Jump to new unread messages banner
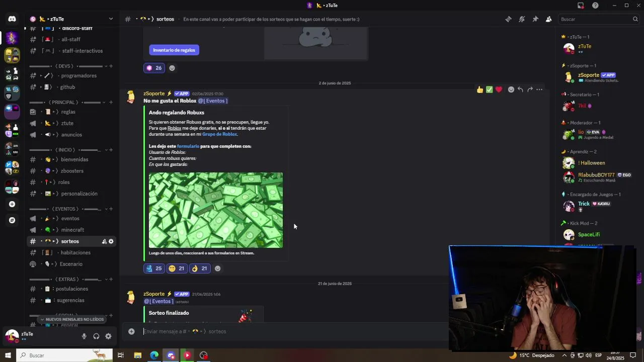This screenshot has width=644, height=362. coord(72,319)
